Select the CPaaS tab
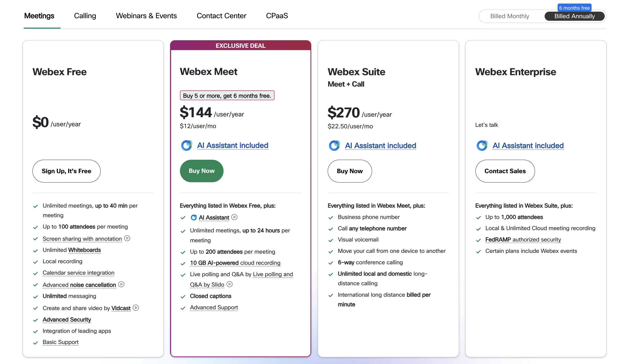 point(277,16)
